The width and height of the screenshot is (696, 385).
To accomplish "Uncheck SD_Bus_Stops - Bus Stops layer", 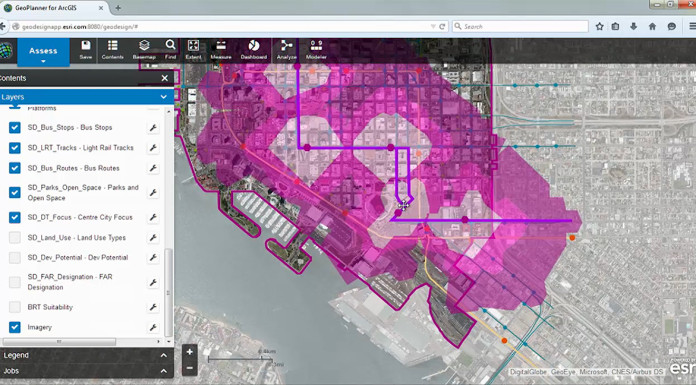I will pos(15,127).
